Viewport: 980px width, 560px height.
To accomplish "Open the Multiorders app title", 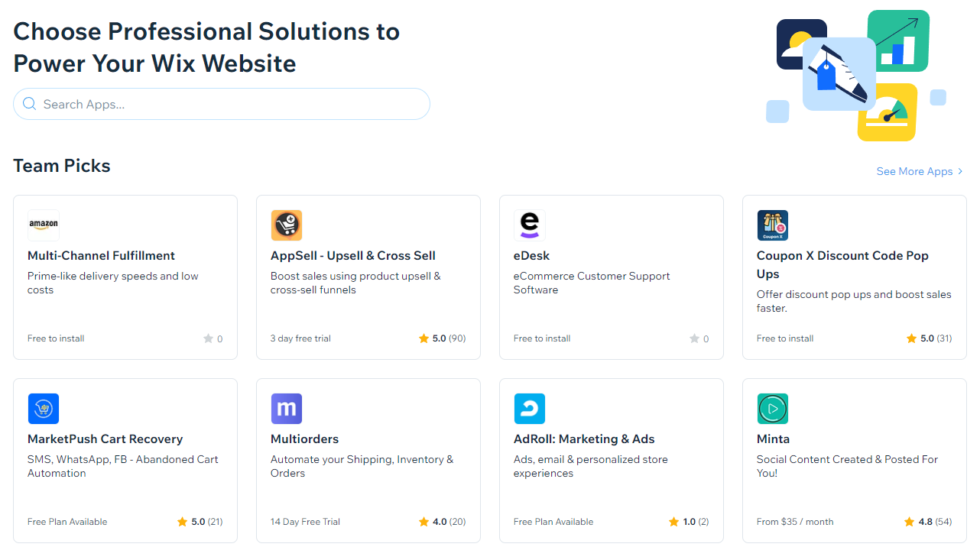I will click(304, 439).
